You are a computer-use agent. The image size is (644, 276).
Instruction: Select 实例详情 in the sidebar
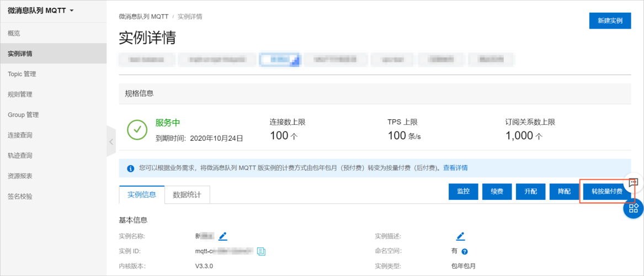pos(53,54)
